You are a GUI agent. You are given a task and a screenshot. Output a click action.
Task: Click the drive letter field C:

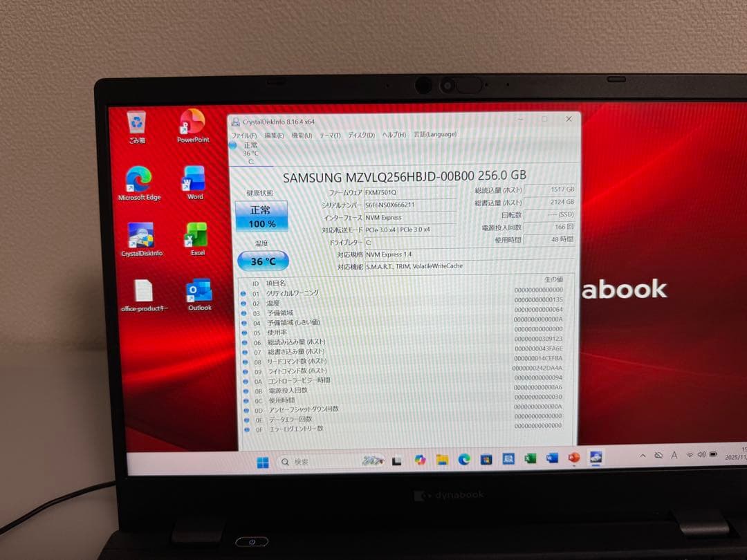click(410, 243)
